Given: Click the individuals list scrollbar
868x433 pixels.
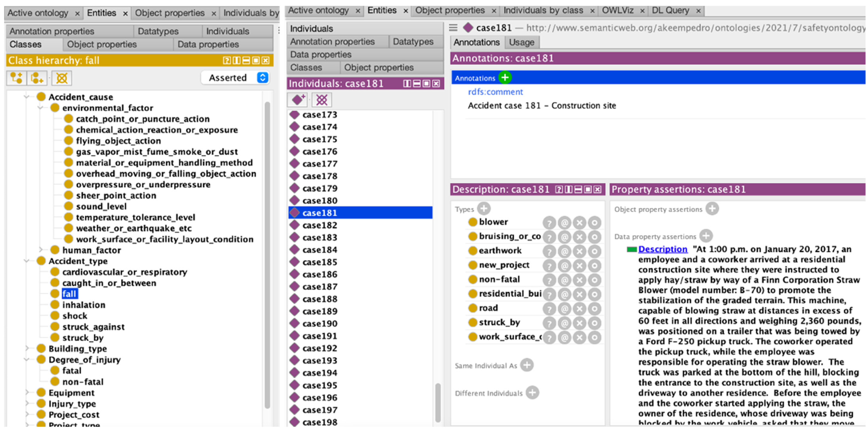Looking at the screenshot, I should click(438, 402).
